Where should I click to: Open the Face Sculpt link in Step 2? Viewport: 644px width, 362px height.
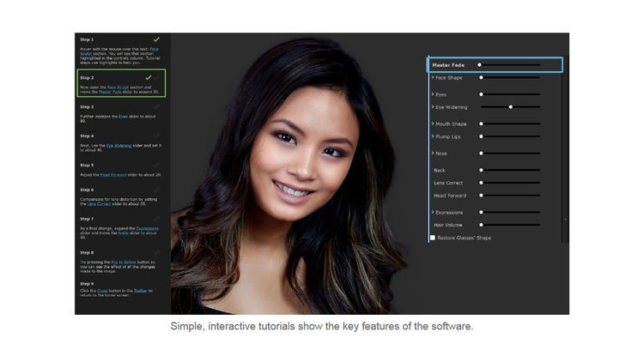point(118,87)
